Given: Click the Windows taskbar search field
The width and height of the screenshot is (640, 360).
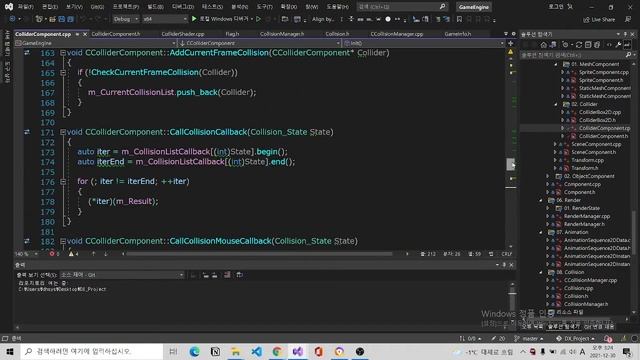Looking at the screenshot, I should coord(92,351).
